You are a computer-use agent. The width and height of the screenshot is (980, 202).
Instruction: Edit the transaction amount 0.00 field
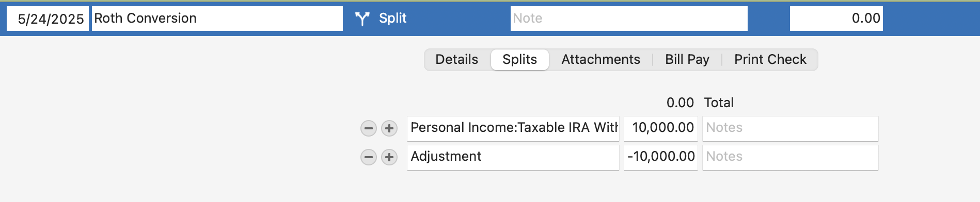(x=836, y=19)
